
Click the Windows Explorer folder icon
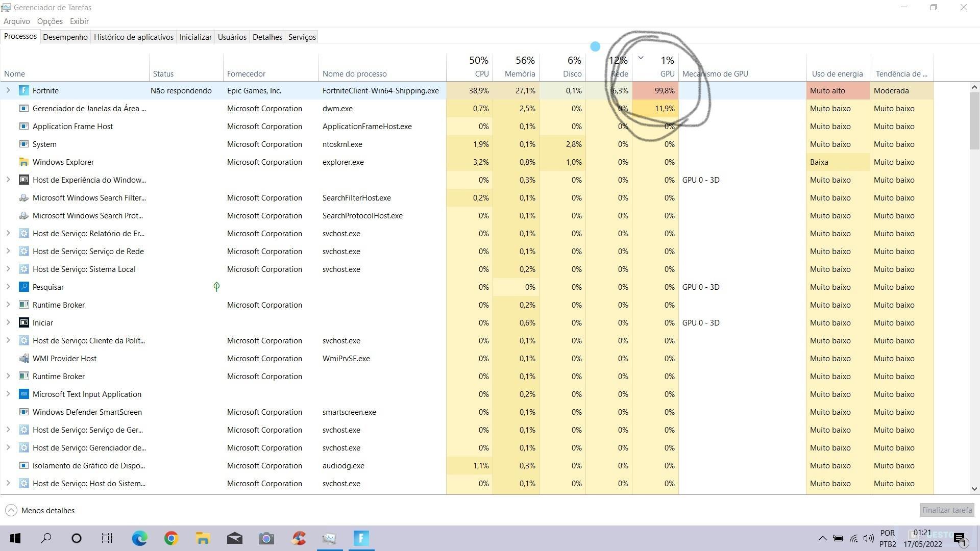[23, 162]
